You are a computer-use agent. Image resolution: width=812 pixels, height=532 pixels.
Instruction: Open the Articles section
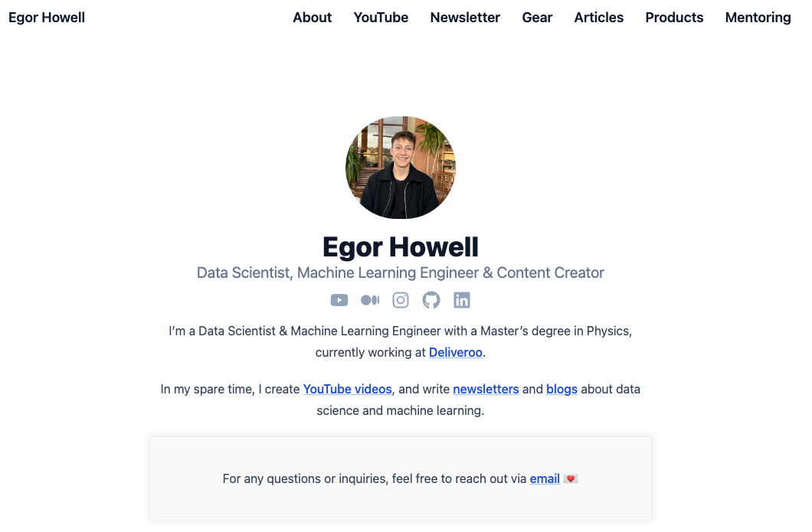[598, 18]
